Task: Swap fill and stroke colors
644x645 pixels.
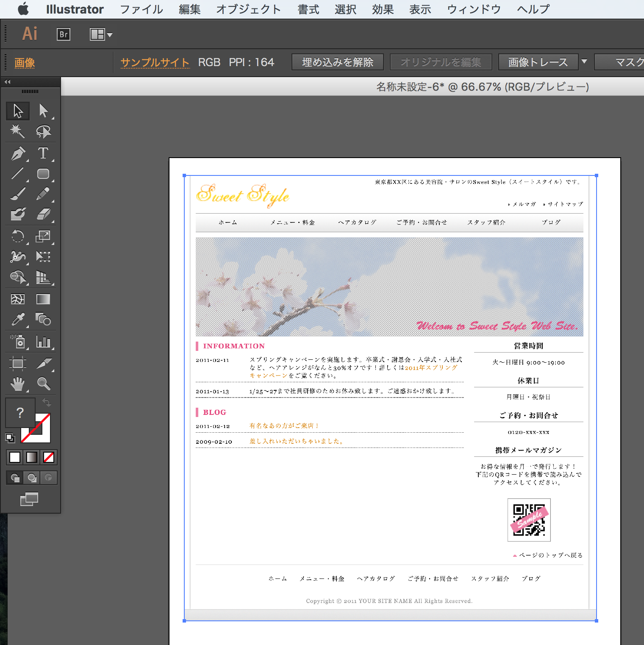Action: click(47, 402)
